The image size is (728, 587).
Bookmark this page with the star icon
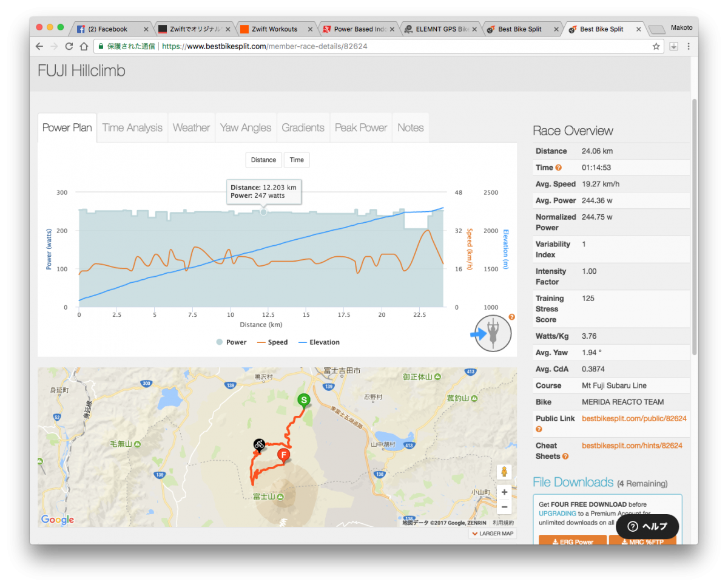point(656,46)
